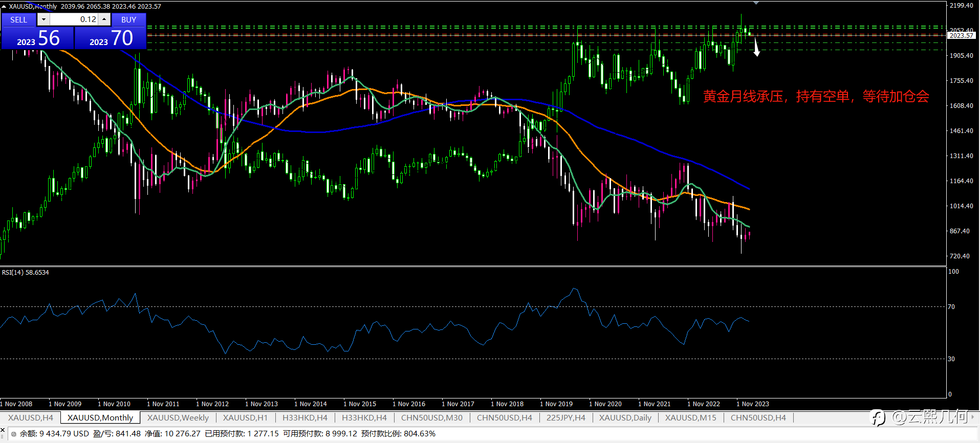
Task: Open the XAUUSD,H1 chart tab
Action: coord(245,417)
